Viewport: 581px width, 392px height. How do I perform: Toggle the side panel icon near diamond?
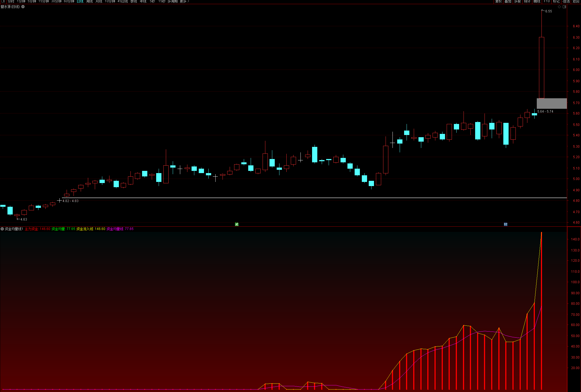pos(564,7)
